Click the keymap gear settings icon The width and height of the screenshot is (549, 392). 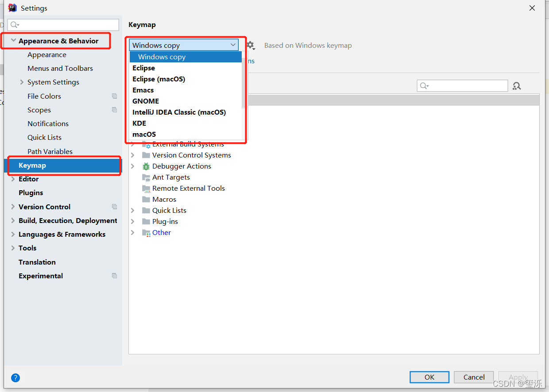tap(250, 45)
